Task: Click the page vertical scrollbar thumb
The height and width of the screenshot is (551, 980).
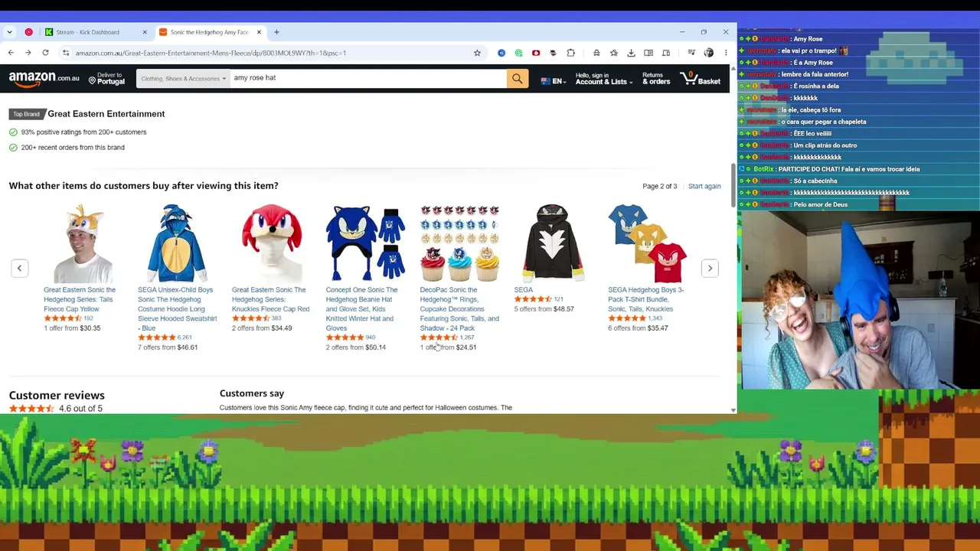Action: point(733,185)
